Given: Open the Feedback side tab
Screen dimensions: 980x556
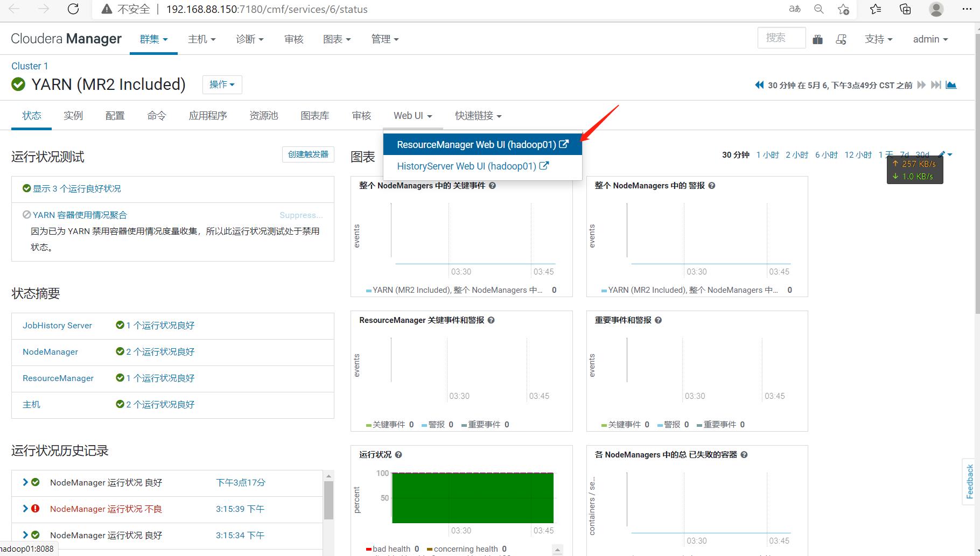Looking at the screenshot, I should point(970,482).
